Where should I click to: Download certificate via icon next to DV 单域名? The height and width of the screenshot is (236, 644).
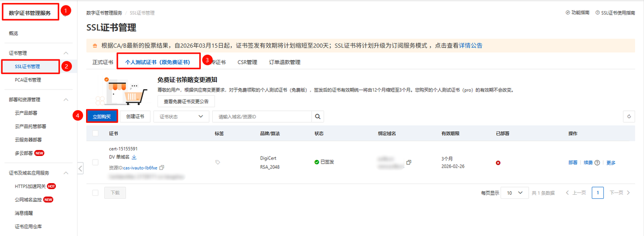pos(134,158)
